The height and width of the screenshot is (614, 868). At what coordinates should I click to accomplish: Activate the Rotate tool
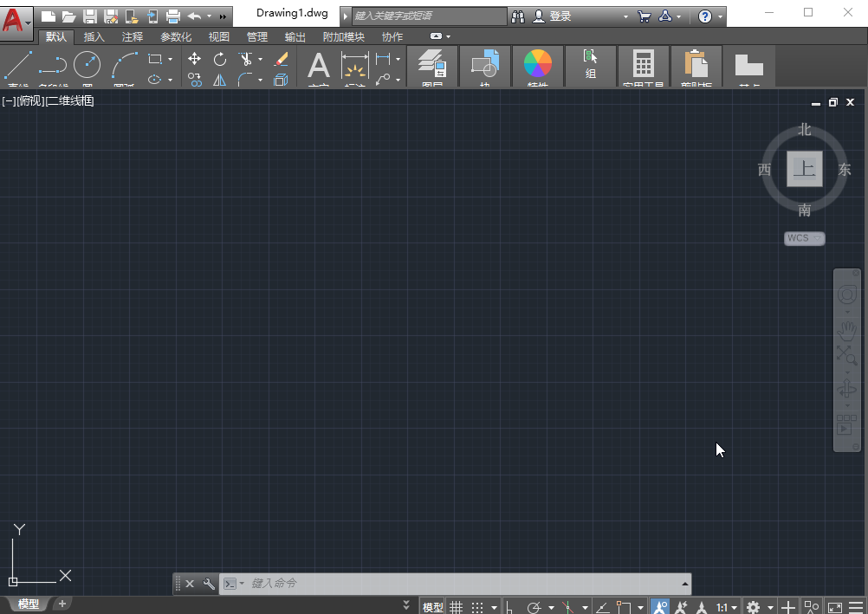tap(219, 59)
